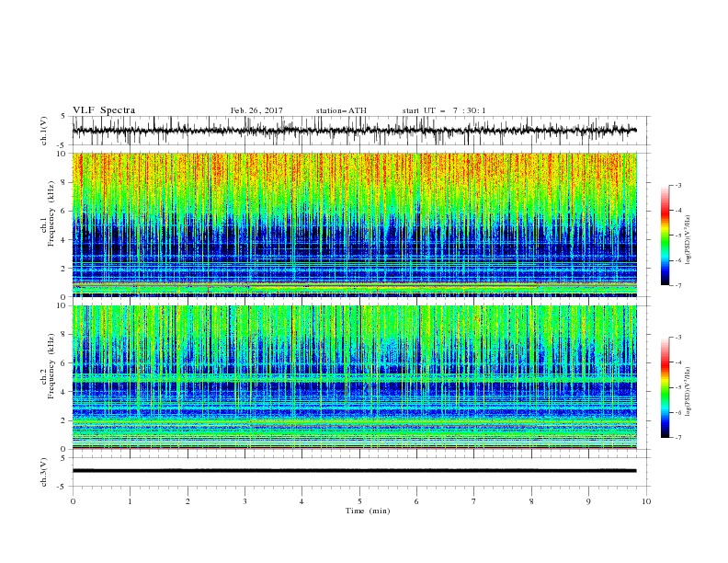The height and width of the screenshot is (563, 728).
Task: Click the "start UT = 7:30:1" text
Action: pyautogui.click(x=444, y=110)
